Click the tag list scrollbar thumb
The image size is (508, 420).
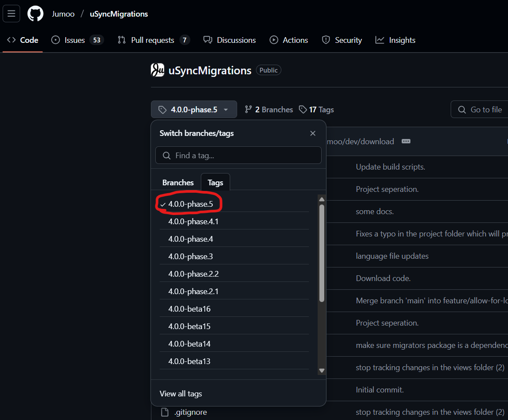(x=322, y=253)
